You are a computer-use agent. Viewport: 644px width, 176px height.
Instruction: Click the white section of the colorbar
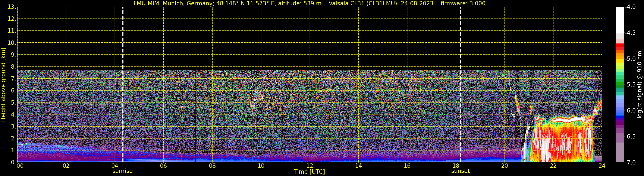point(620,20)
